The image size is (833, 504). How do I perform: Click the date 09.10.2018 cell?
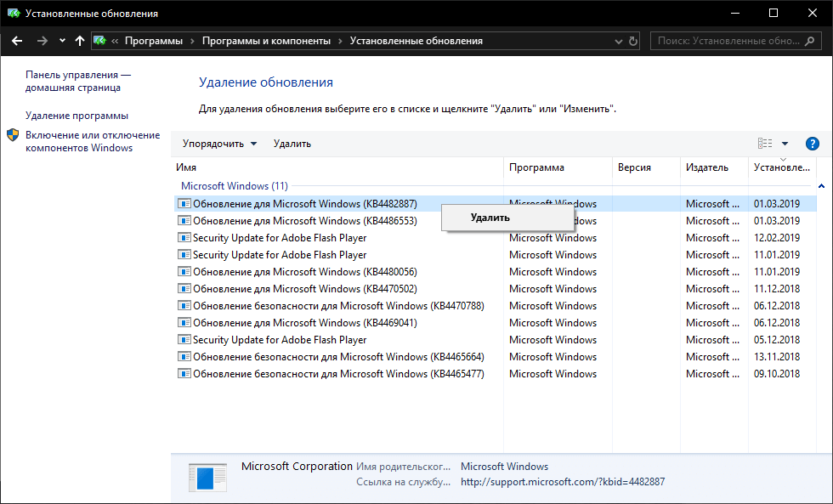click(x=777, y=374)
